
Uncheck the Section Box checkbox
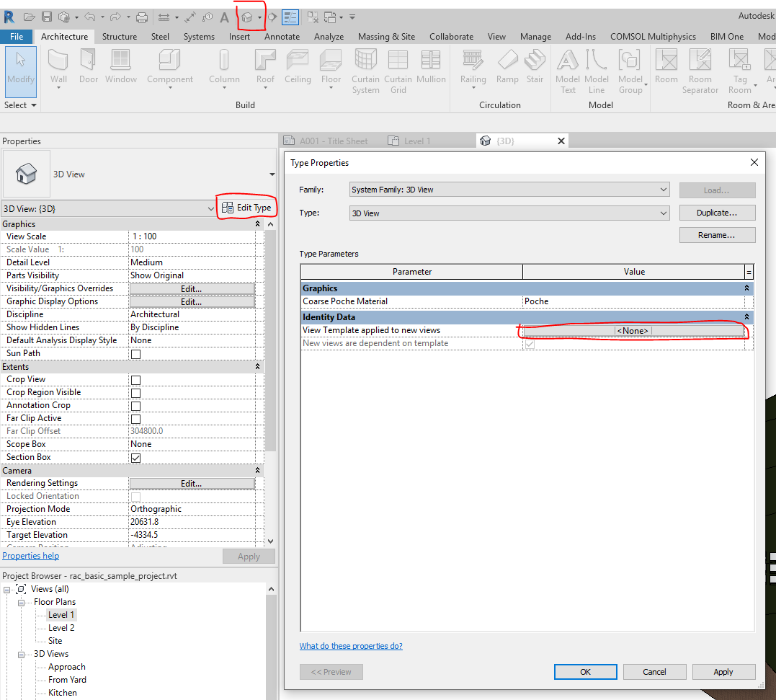pyautogui.click(x=135, y=458)
